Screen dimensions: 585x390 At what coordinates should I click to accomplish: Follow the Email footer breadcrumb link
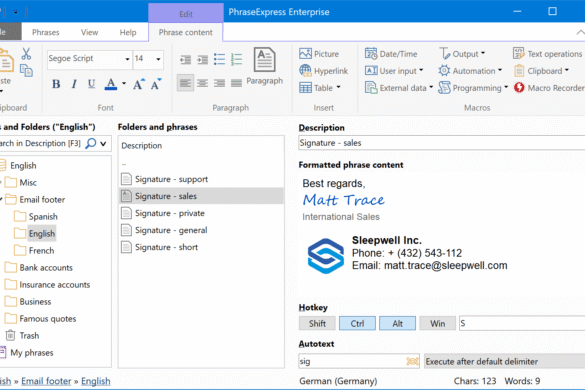pos(46,381)
